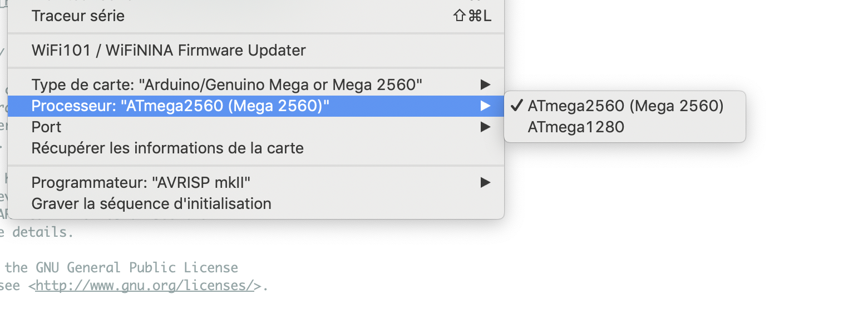868x309 pixels.
Task: Select the ATmega1280 processor option
Action: point(576,127)
